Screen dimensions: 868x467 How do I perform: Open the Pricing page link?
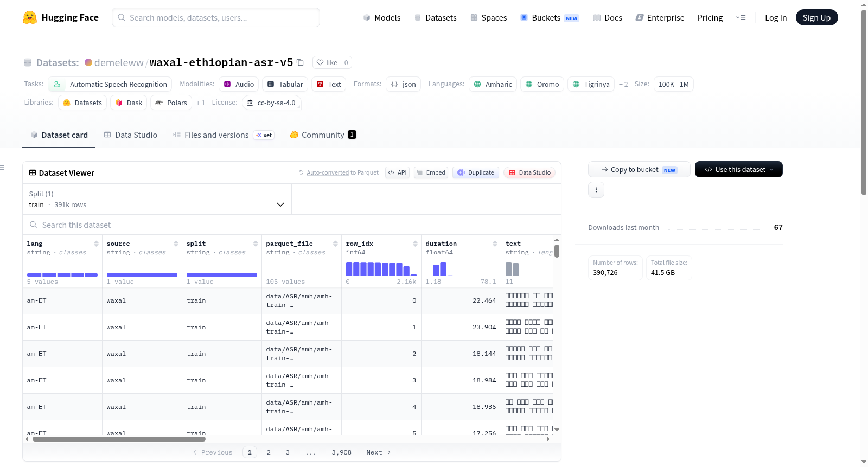710,17
